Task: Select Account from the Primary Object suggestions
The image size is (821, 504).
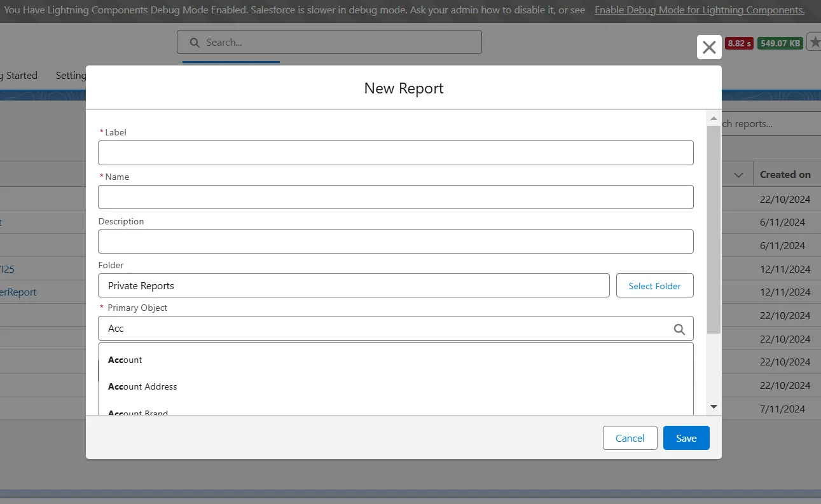Action: pos(125,360)
